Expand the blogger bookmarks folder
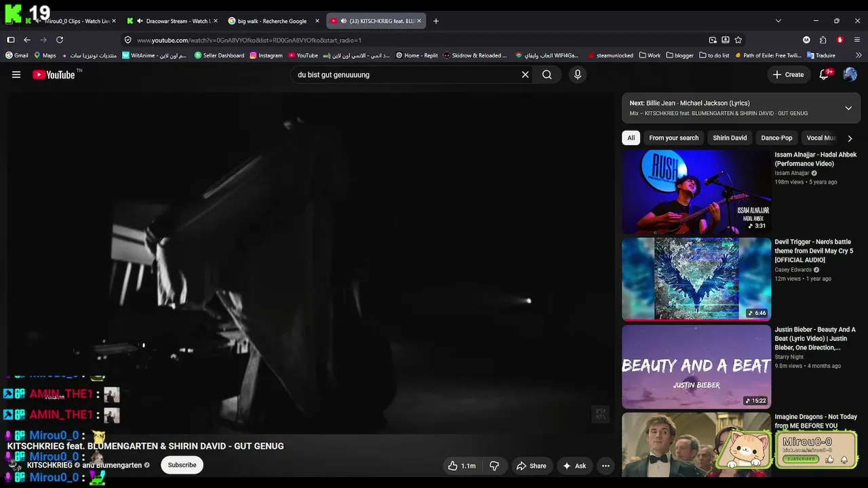The image size is (868, 488). [x=680, y=56]
